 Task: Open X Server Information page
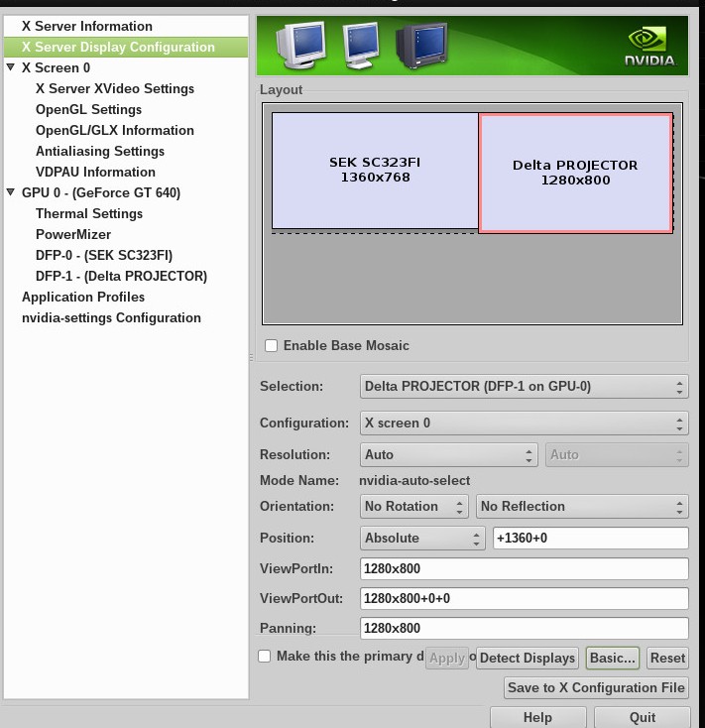point(87,26)
